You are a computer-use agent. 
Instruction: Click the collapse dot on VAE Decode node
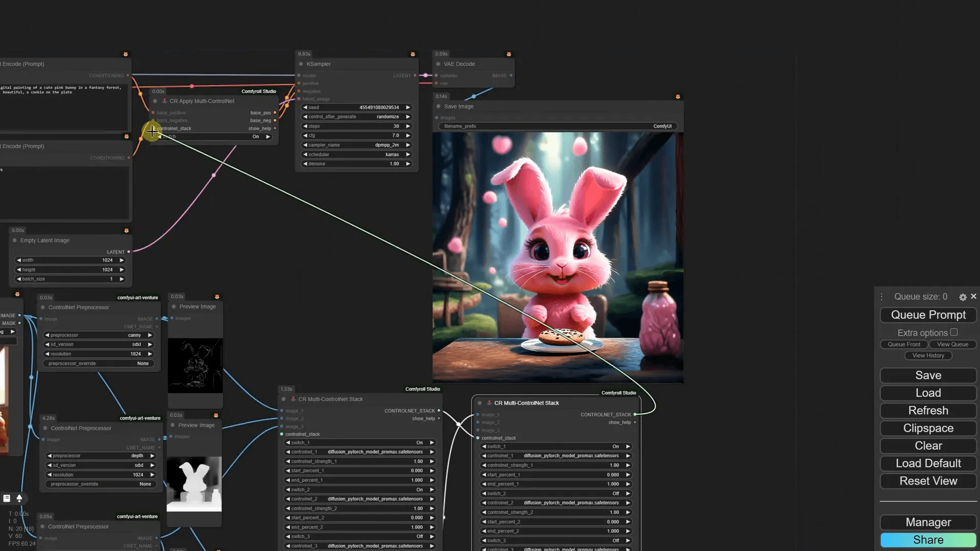[x=438, y=64]
